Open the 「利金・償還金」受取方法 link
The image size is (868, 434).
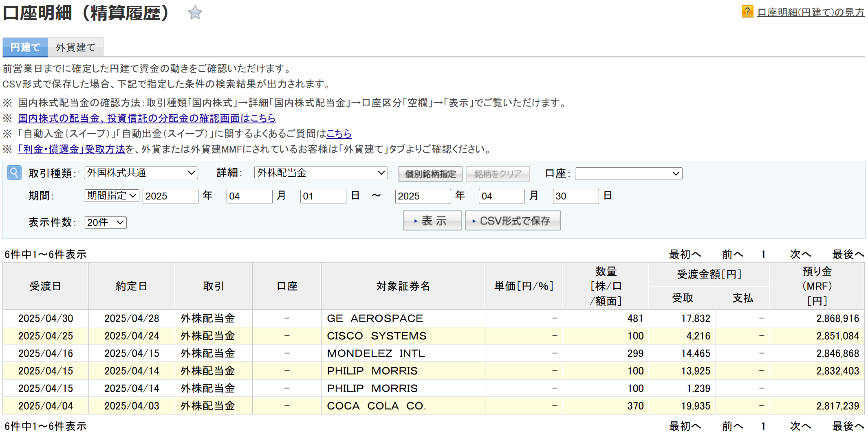[72, 149]
